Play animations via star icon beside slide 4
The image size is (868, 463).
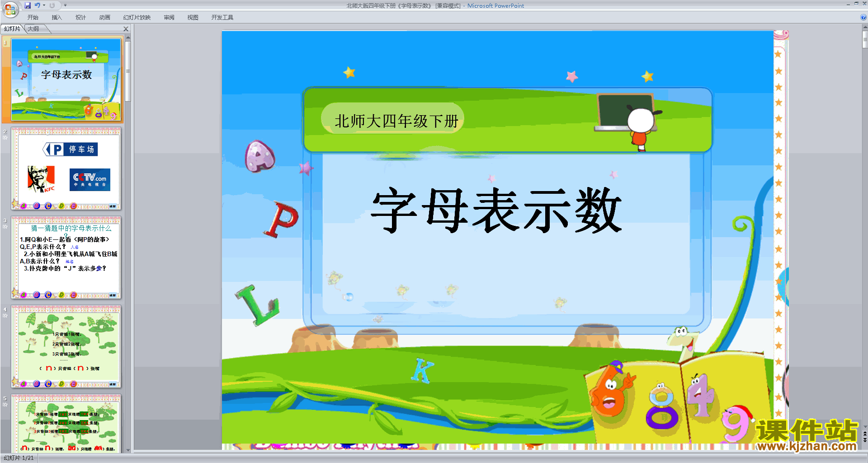(x=5, y=316)
